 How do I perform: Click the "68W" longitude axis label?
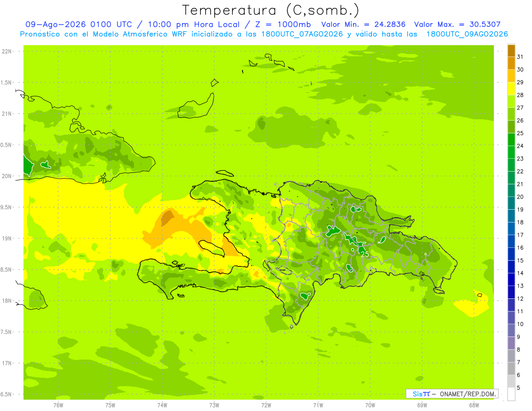pos(474,405)
